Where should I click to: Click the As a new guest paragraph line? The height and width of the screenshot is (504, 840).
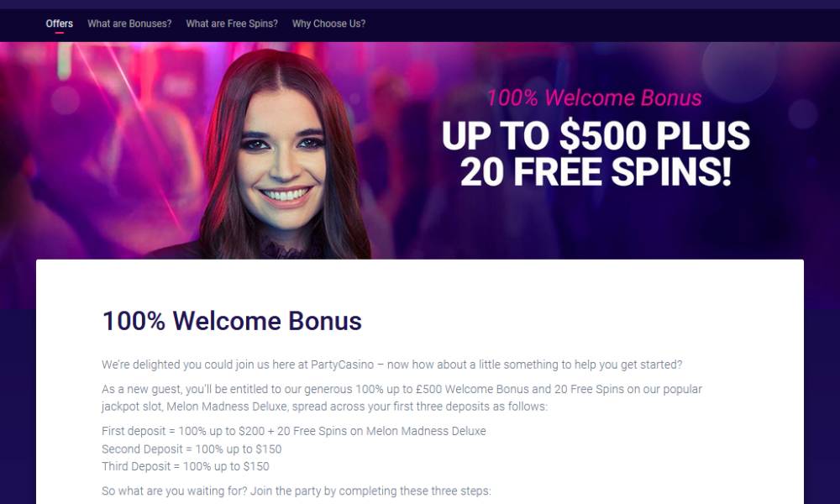tap(402, 390)
